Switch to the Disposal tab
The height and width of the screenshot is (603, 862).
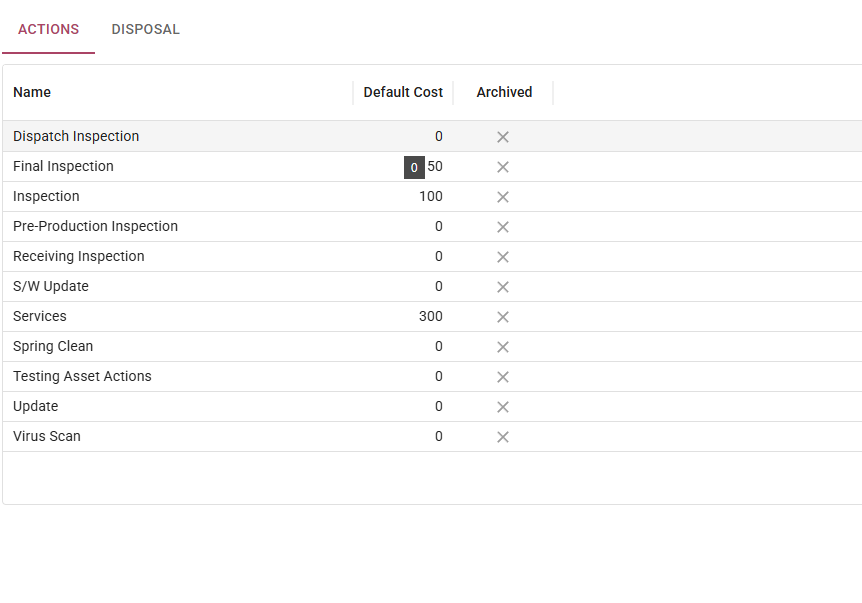(x=146, y=29)
